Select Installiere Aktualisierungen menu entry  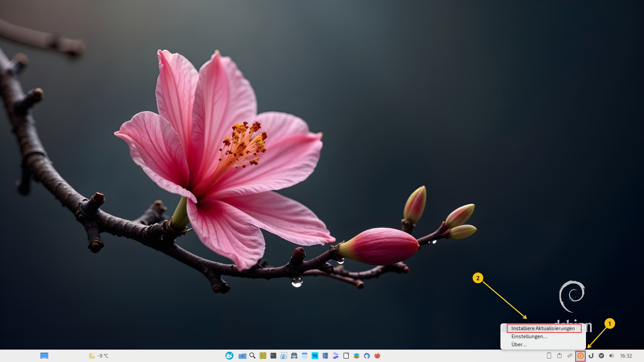pyautogui.click(x=543, y=328)
